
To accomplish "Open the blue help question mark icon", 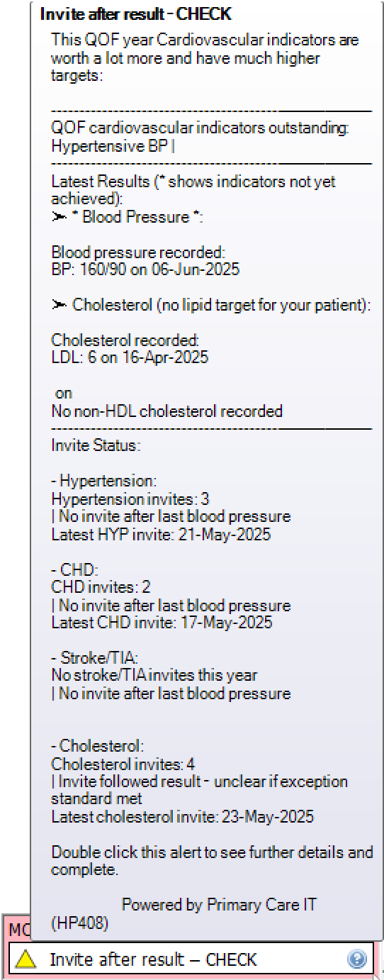I will pos(357,959).
